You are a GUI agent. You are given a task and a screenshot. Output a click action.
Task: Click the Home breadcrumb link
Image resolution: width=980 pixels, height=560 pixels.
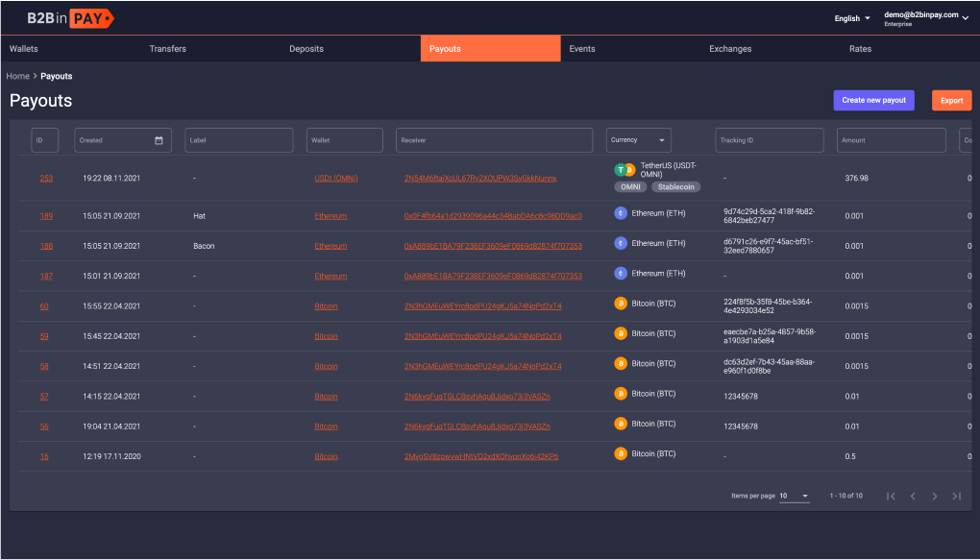[x=18, y=76]
